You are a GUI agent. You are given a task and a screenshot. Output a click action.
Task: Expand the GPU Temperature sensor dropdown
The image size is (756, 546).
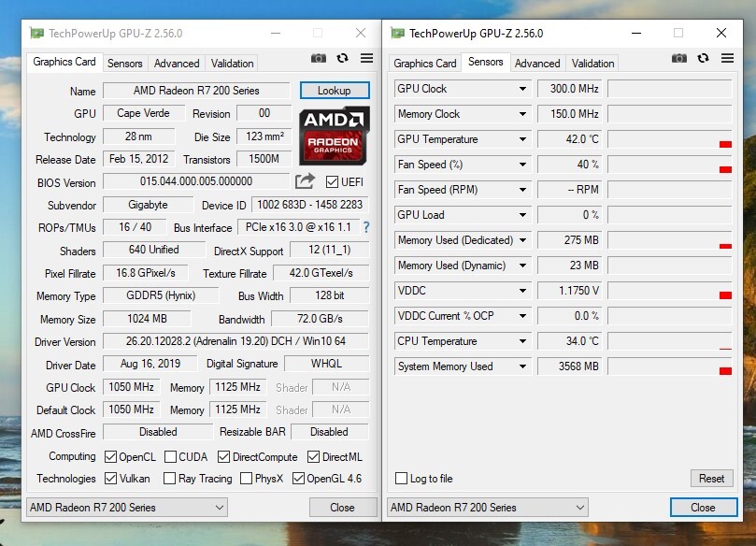523,139
